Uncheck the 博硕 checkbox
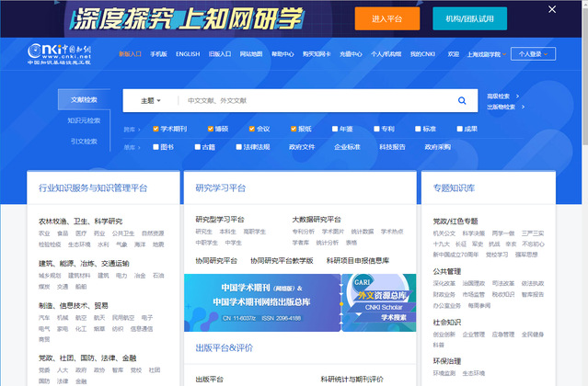 tap(211, 129)
